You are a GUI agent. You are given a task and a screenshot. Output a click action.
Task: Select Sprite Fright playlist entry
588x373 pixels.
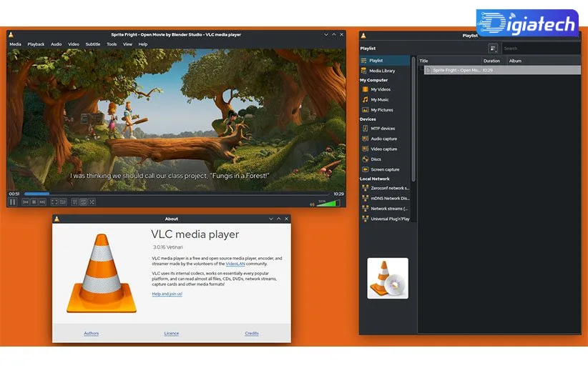click(502, 70)
